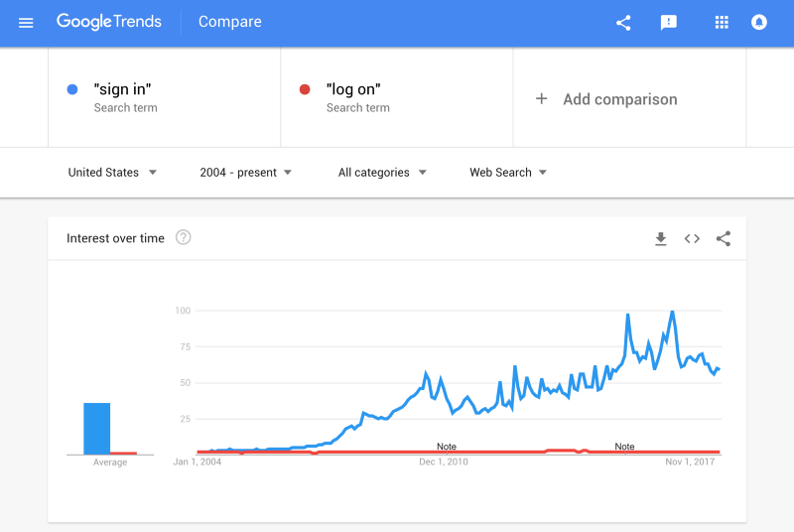
Task: Open the Google apps grid
Action: (x=722, y=22)
